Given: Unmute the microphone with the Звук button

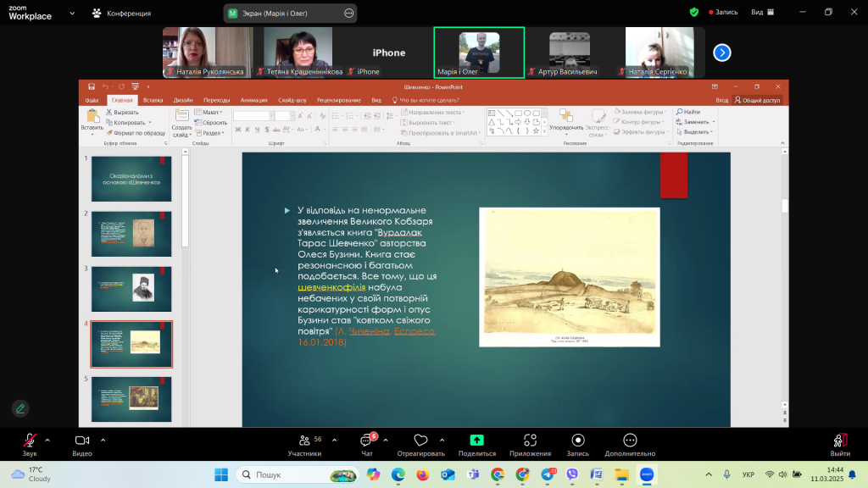Looking at the screenshot, I should (x=30, y=441).
